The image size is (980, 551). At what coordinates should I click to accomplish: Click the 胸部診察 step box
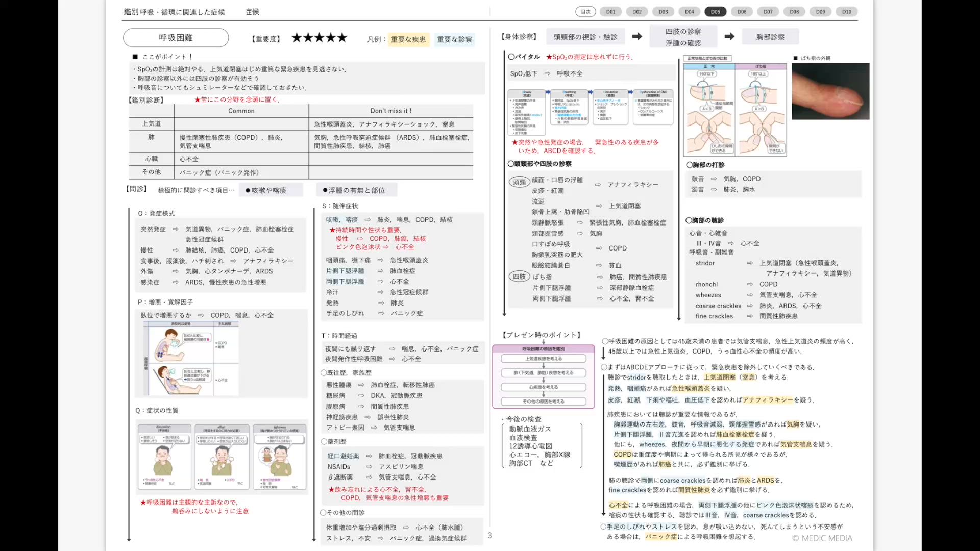tap(770, 37)
